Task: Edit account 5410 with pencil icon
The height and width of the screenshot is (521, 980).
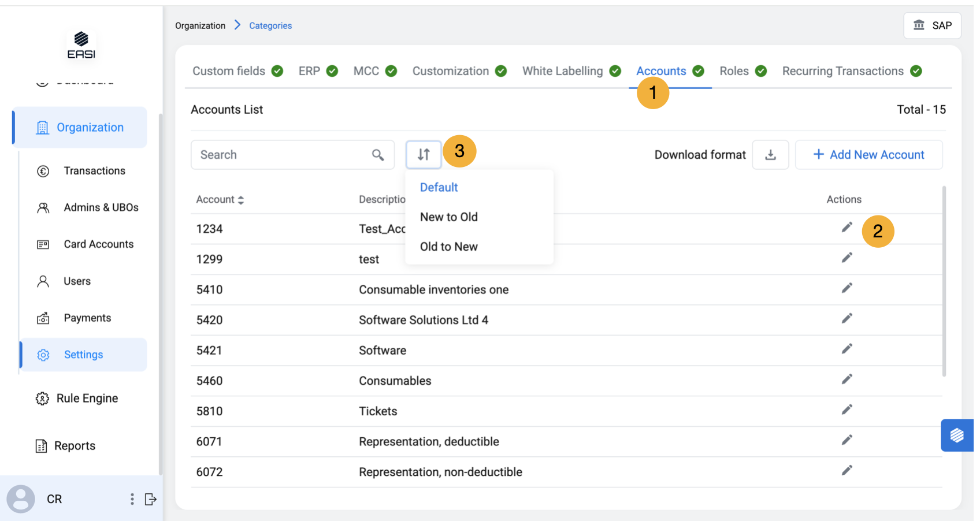Action: tap(847, 288)
